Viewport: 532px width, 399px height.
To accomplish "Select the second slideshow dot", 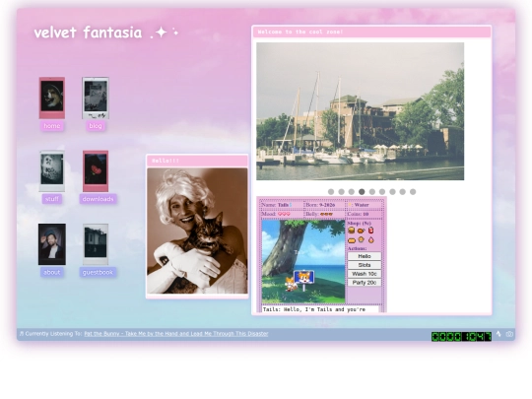I will click(x=341, y=192).
